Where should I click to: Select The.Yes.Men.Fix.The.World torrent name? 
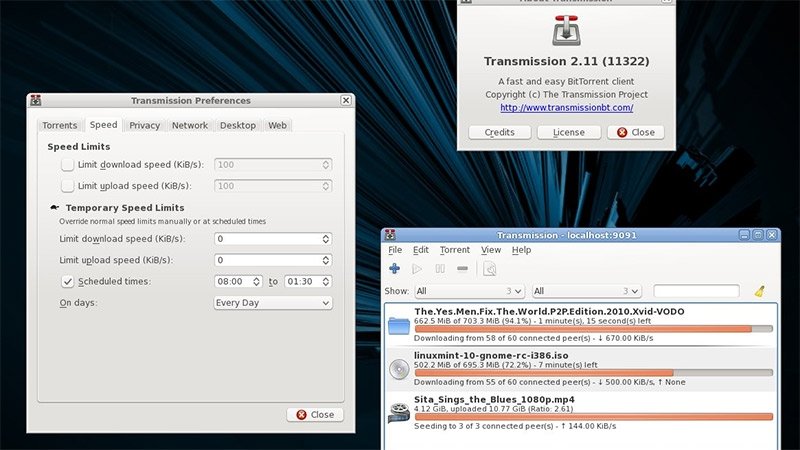549,311
